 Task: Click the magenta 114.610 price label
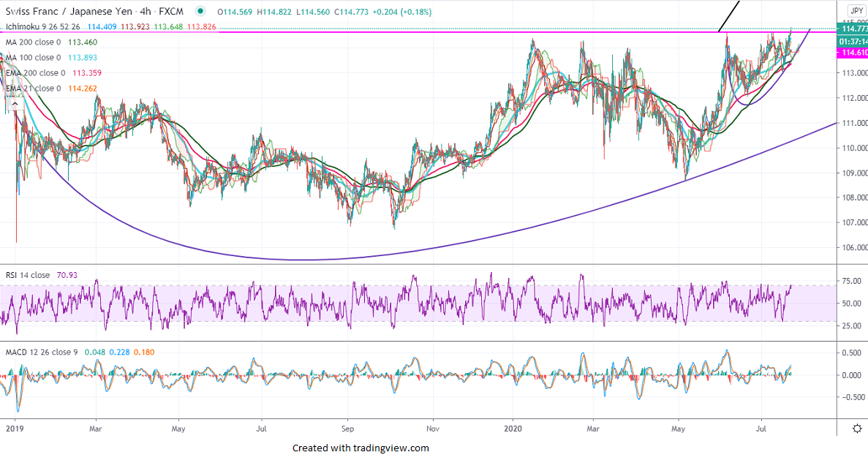[x=852, y=53]
